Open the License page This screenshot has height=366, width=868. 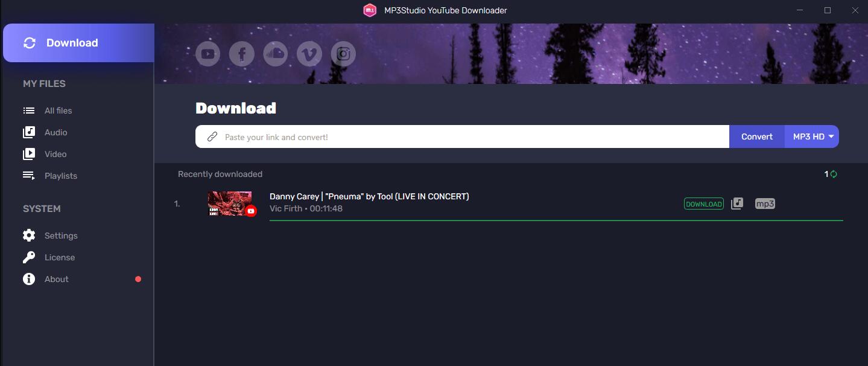click(x=60, y=257)
